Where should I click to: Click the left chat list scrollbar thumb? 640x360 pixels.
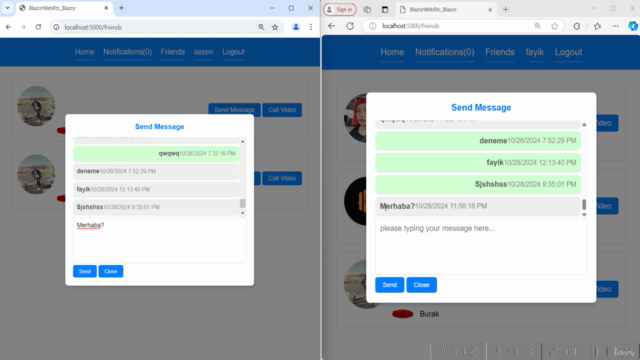(243, 203)
